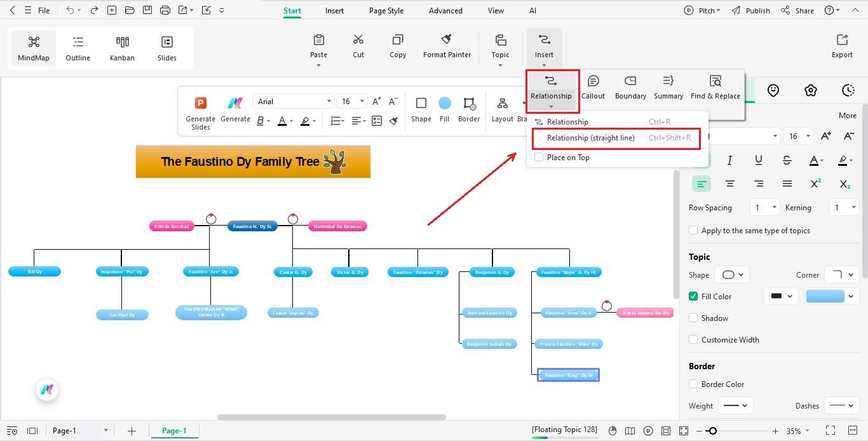Click the Publish button
868x441 pixels.
coord(750,11)
